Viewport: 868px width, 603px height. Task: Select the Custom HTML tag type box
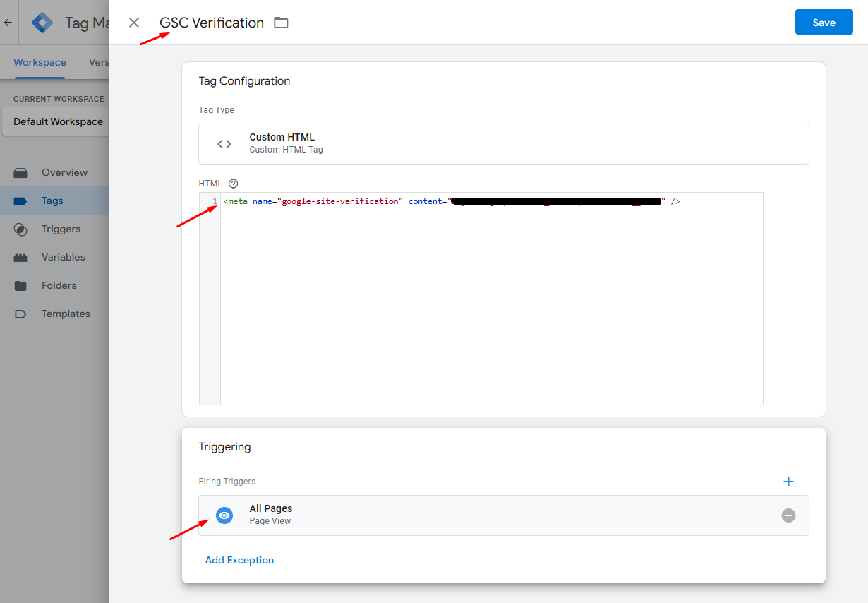point(504,144)
